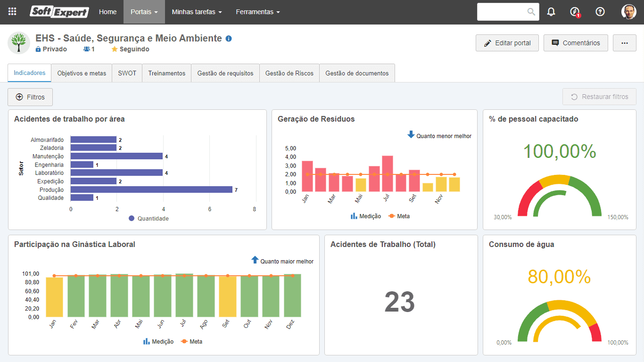The height and width of the screenshot is (362, 644).
Task: Open the Ferramentas dropdown menu
Action: [258, 12]
